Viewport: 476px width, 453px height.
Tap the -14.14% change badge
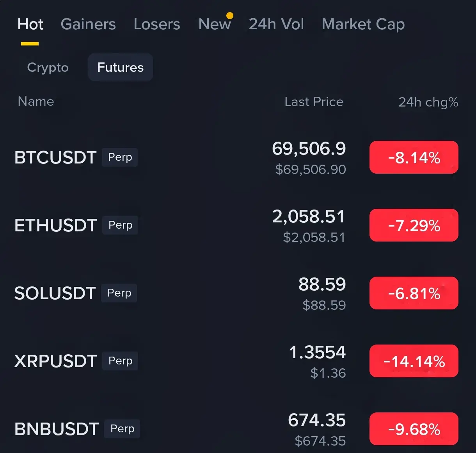414,361
